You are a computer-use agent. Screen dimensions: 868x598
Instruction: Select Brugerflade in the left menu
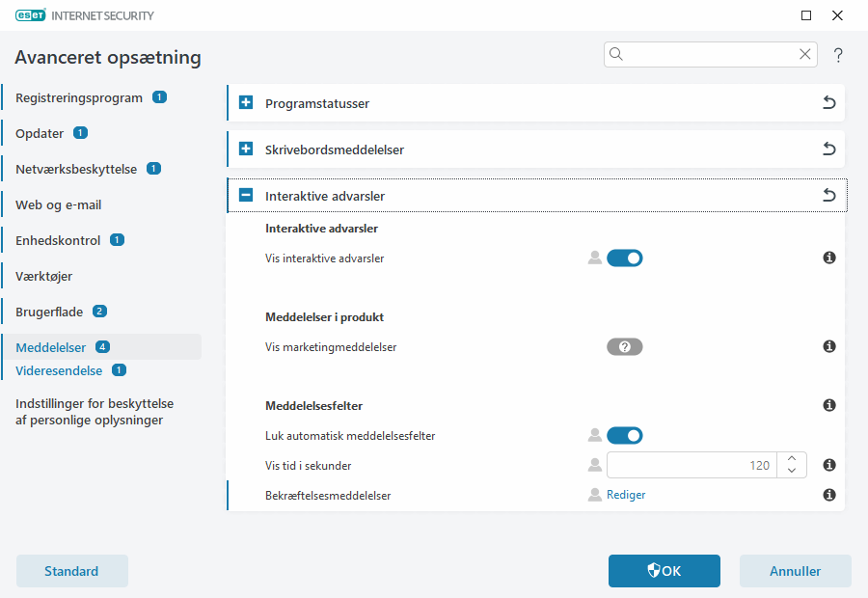click(x=50, y=312)
